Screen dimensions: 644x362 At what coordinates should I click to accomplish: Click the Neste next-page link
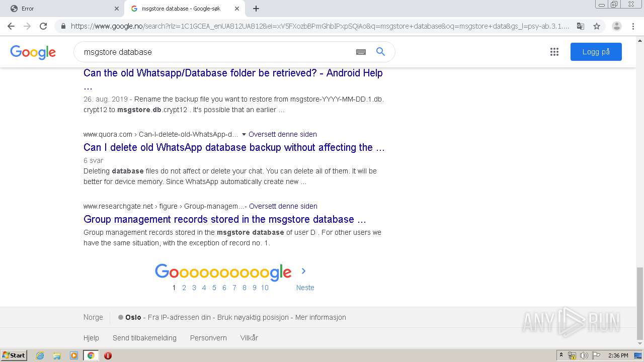pyautogui.click(x=305, y=288)
